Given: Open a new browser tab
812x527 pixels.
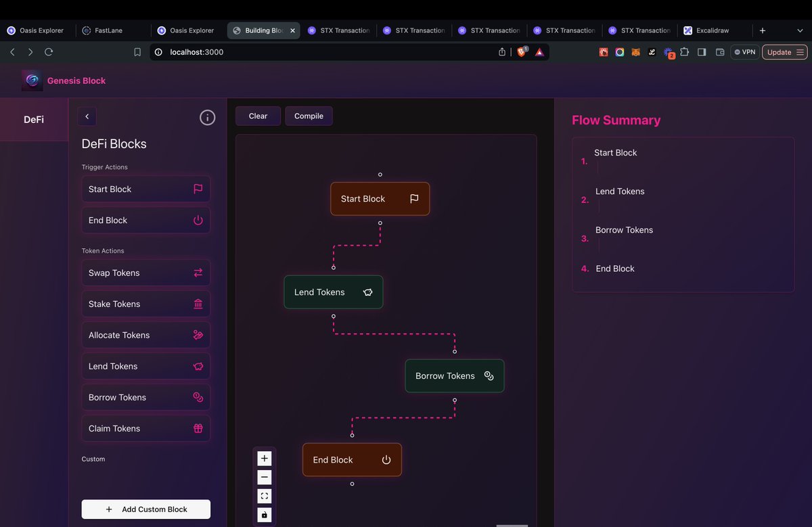Looking at the screenshot, I should point(763,30).
